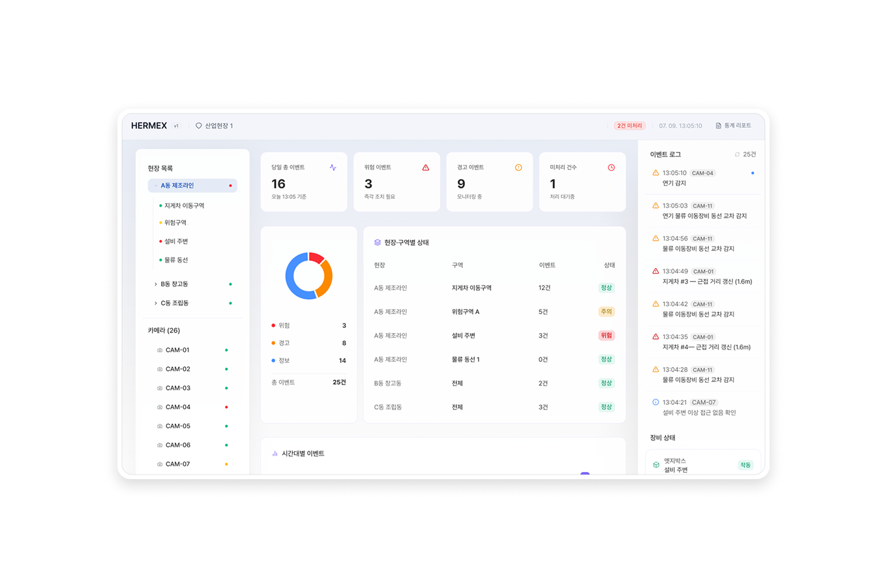Viewport: 887px width, 588px height.
Task: Click red danger triangle of the 13:04:35 log
Action: coord(655,336)
